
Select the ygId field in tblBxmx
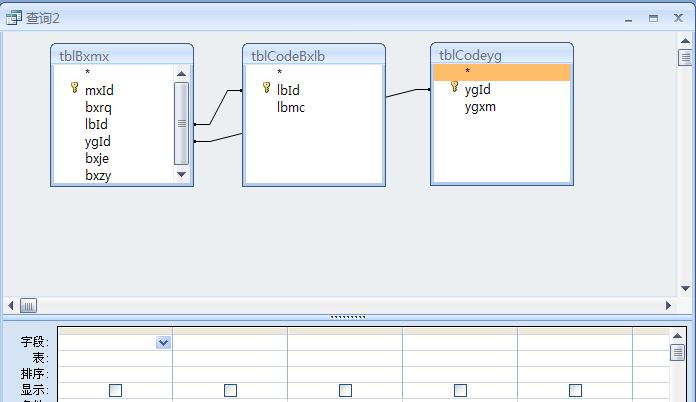coord(98,142)
